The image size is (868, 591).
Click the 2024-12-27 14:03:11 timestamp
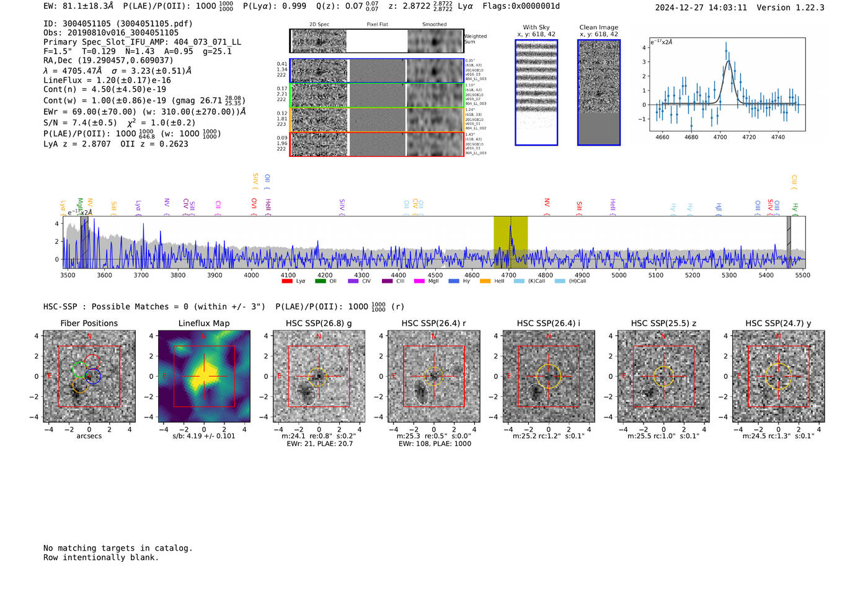point(701,7)
